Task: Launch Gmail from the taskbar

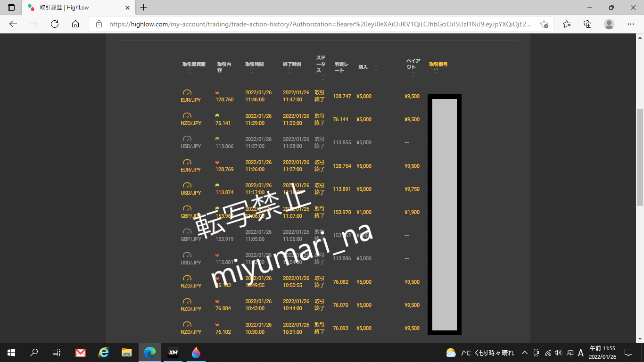Action: [81, 353]
